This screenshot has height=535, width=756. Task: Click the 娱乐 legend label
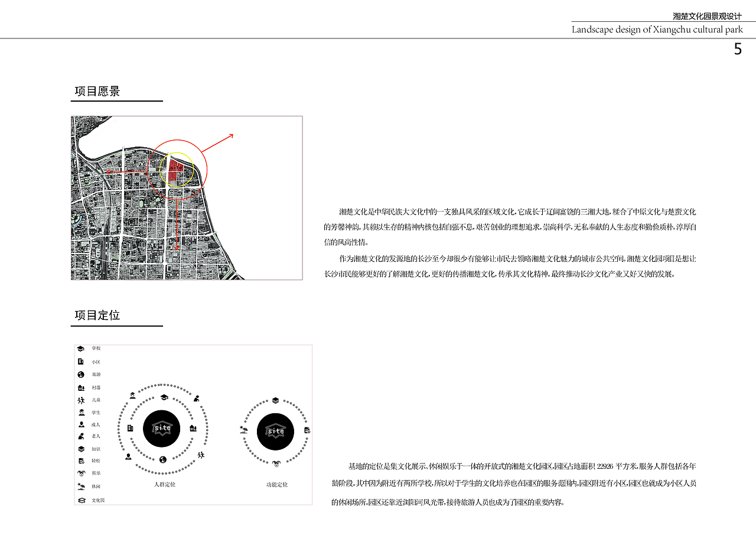click(96, 473)
